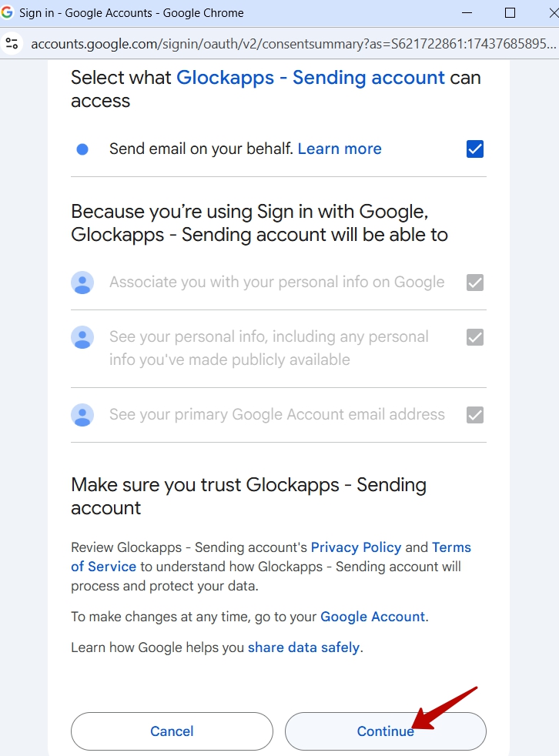The height and width of the screenshot is (756, 559).
Task: Open the Learn more link
Action: [340, 149]
